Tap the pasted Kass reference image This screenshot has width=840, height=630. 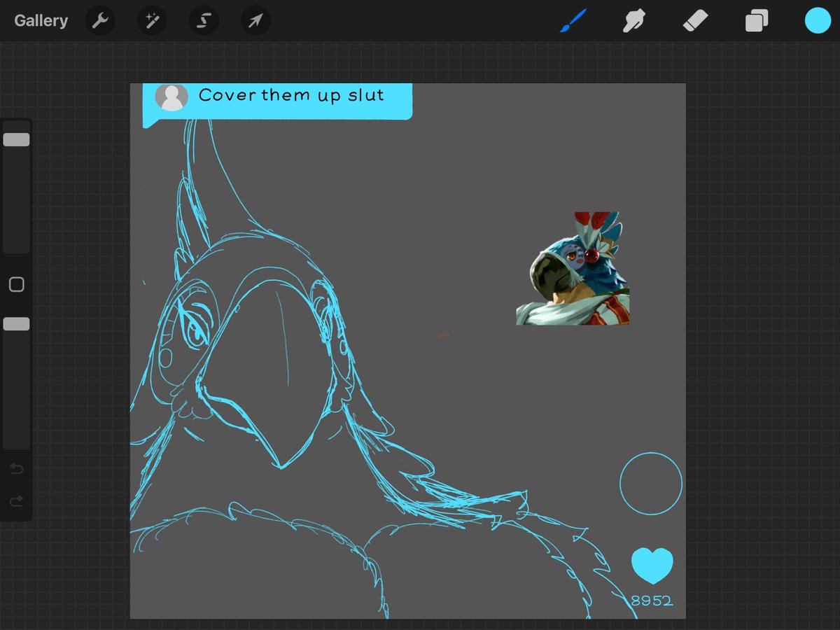[573, 266]
